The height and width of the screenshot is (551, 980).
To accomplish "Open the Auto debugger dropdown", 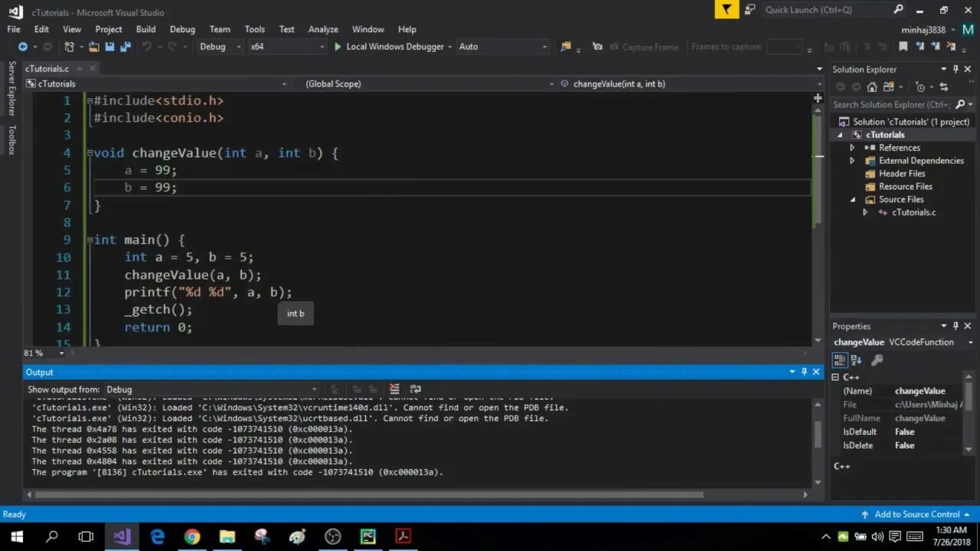I will [503, 47].
